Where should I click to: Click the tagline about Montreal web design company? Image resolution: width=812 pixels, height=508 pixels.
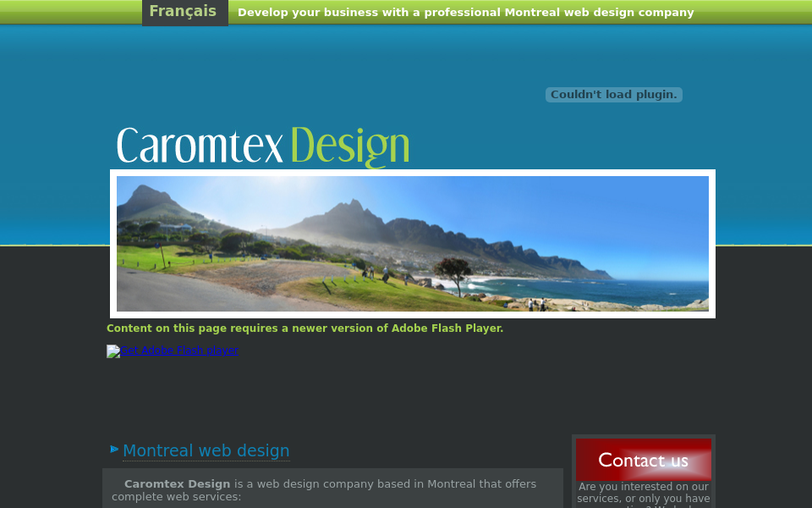(x=466, y=12)
